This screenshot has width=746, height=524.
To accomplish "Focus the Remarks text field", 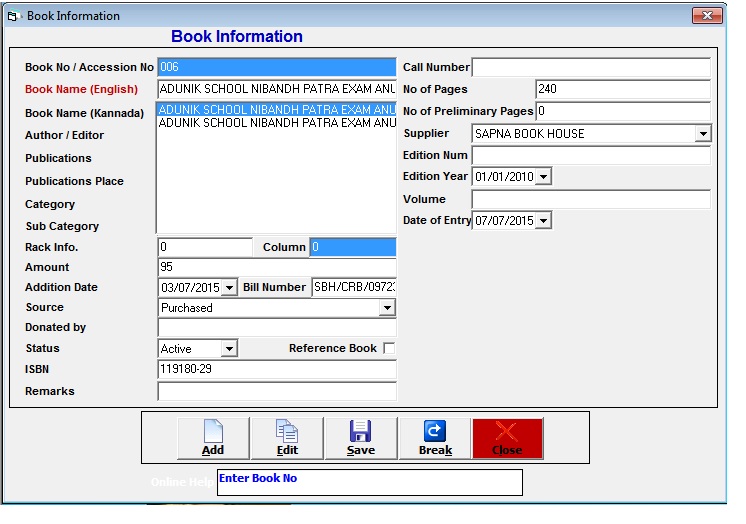I will click(x=277, y=392).
